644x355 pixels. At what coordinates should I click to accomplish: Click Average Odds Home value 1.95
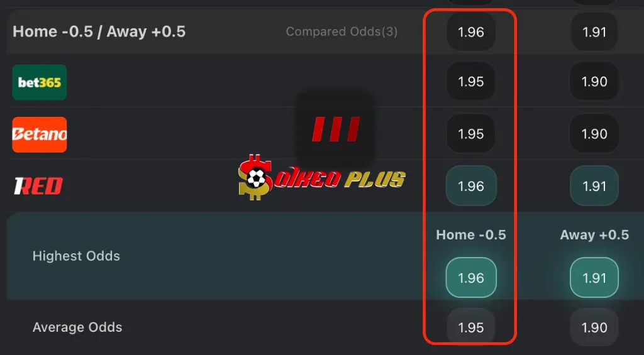(470, 327)
